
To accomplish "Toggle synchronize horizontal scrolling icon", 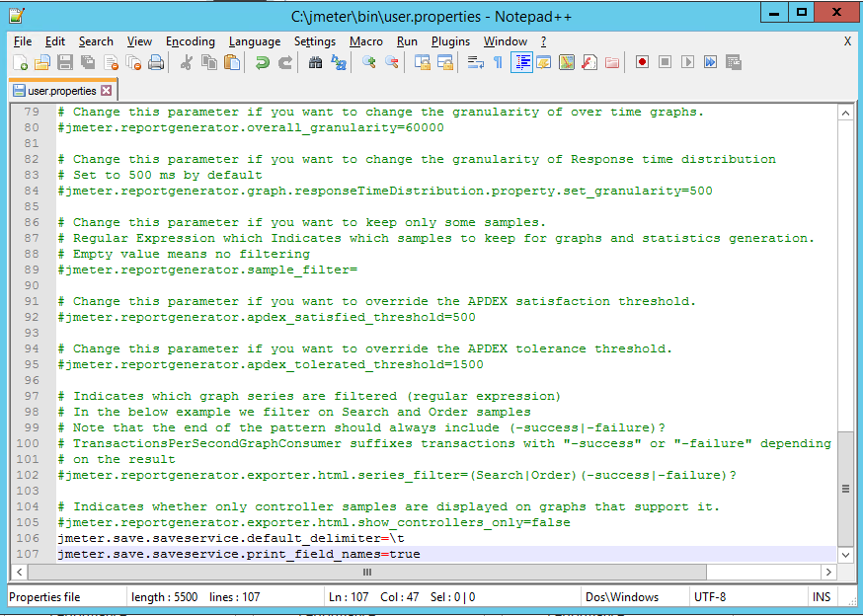I will (x=444, y=63).
